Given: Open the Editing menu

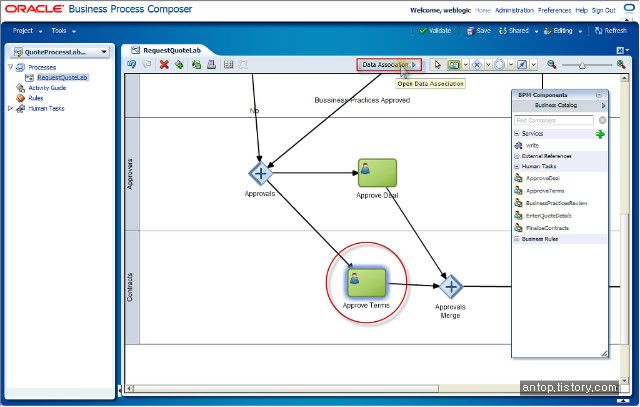Looking at the screenshot, I should (x=563, y=31).
